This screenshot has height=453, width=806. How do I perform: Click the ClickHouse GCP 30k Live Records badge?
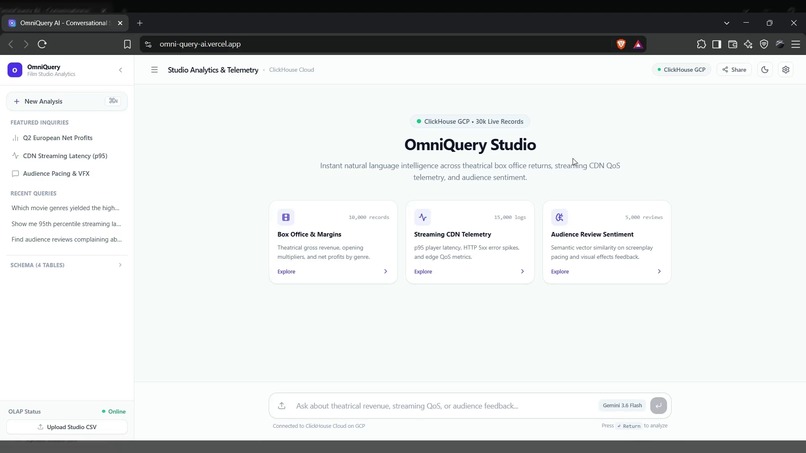point(470,121)
